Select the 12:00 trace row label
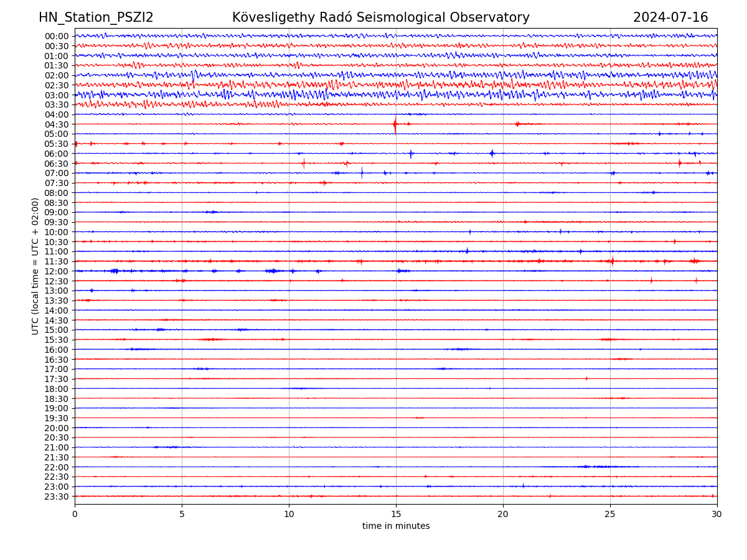This screenshot has width=747, height=560. (x=57, y=271)
